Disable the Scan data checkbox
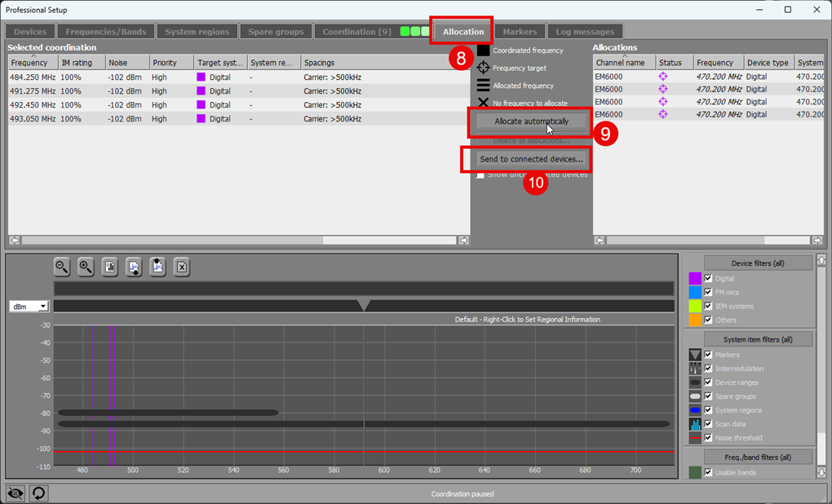This screenshot has width=832, height=504. click(x=708, y=424)
